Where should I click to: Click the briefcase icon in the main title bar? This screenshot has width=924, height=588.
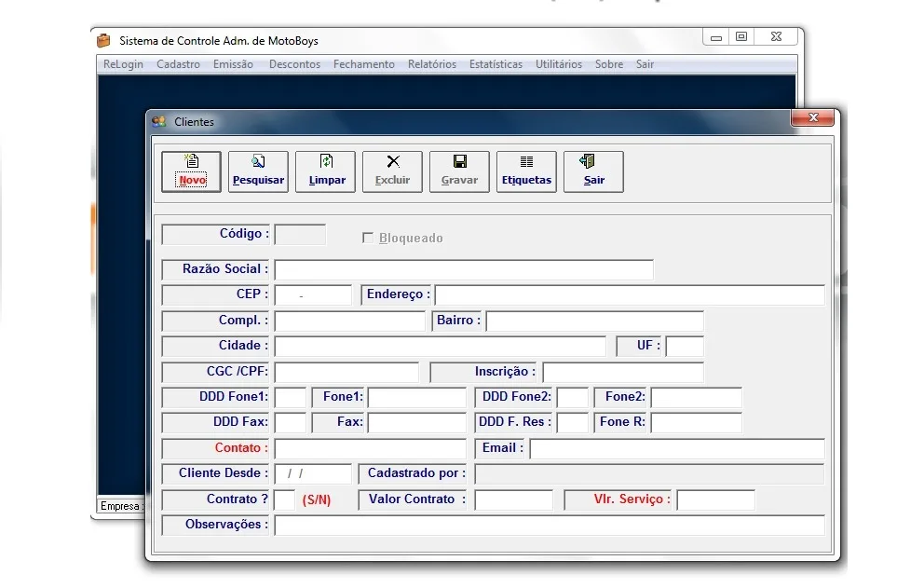coord(103,41)
